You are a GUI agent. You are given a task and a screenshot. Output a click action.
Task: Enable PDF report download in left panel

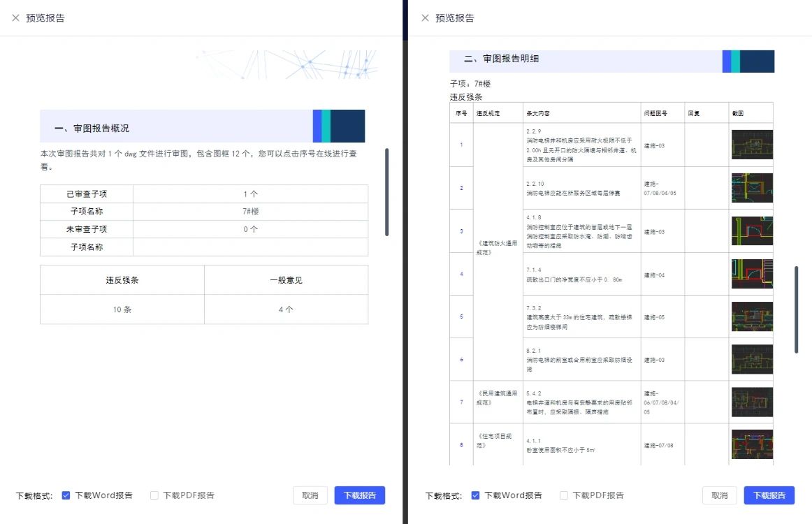click(x=154, y=495)
